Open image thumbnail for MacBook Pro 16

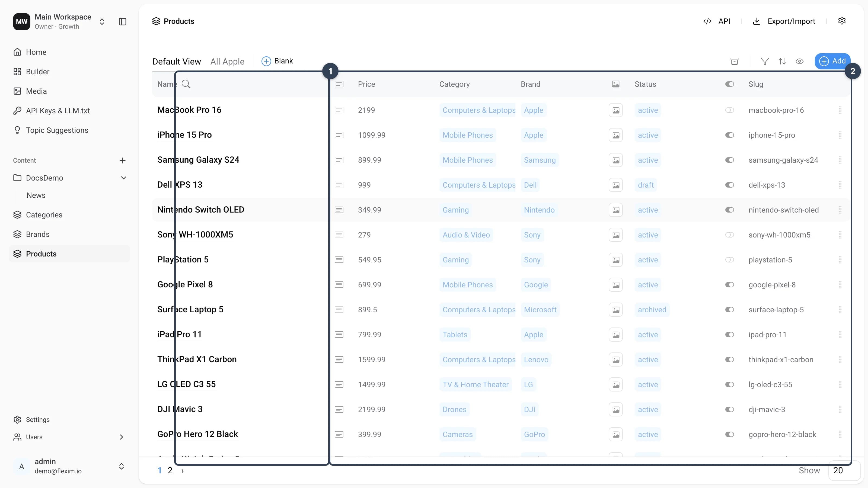(x=616, y=110)
